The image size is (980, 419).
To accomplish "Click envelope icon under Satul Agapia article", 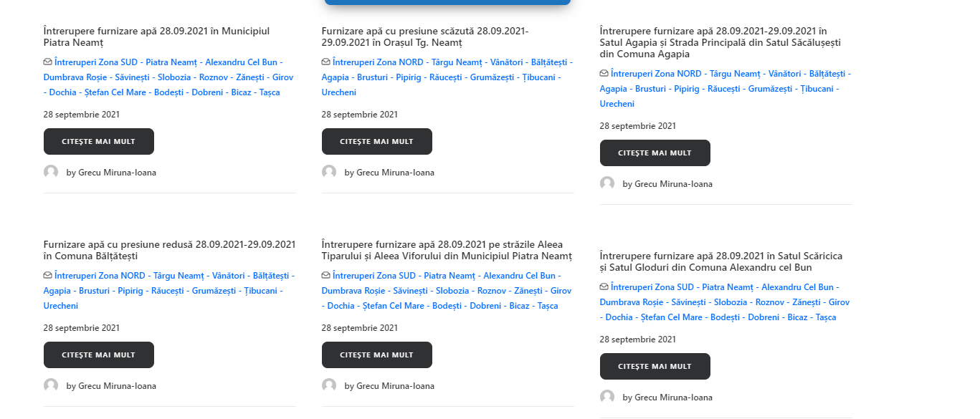I will click(x=604, y=74).
